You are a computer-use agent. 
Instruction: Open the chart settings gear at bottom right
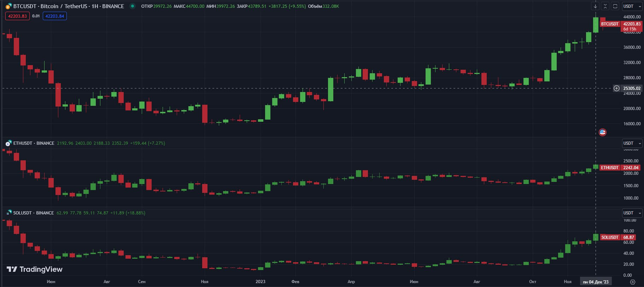[x=633, y=282]
